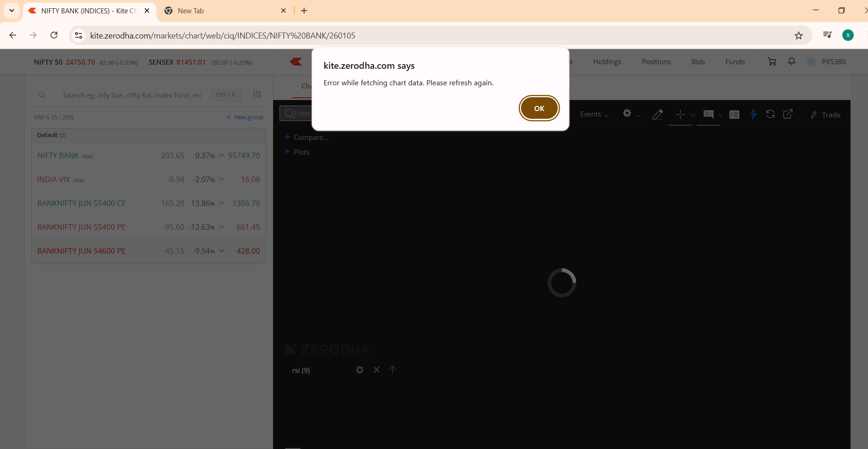Select BANKNIFTY JUN 55400 CE row

149,203
